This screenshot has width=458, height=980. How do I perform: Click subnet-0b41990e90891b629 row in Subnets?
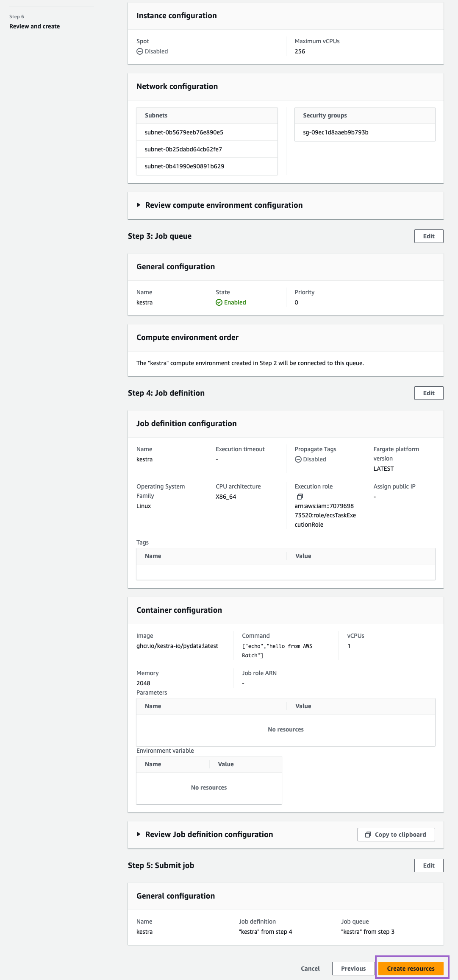click(184, 166)
